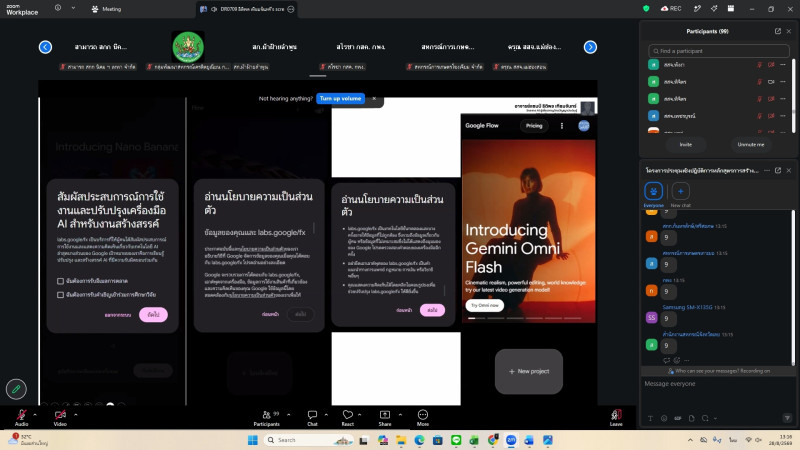Click the Share screen icon
This screenshot has width=800, height=450.
pyautogui.click(x=385, y=415)
